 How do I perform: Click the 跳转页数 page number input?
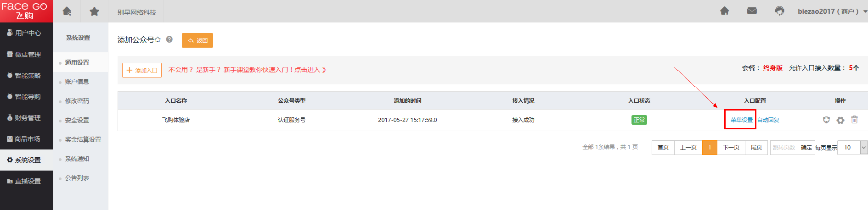784,148
